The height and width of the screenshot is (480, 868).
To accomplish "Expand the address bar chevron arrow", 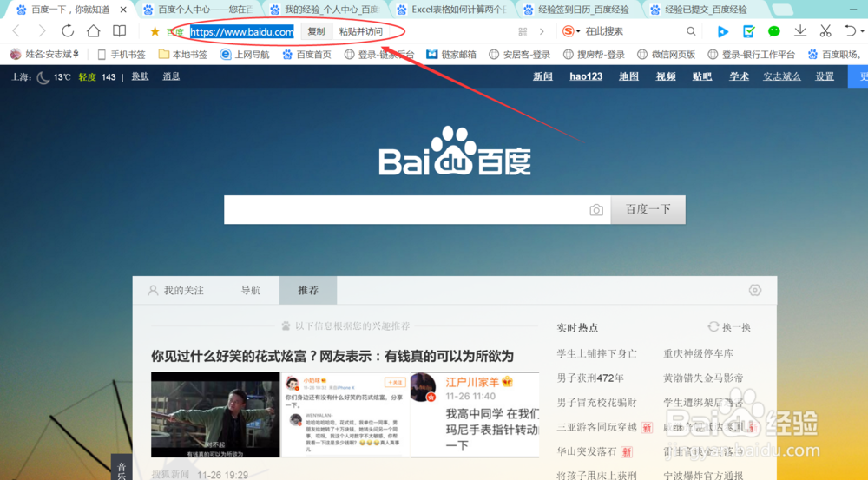I will 542,31.
